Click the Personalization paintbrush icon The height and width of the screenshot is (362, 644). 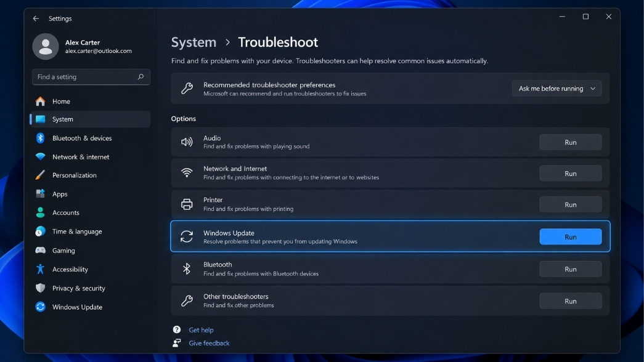[40, 175]
